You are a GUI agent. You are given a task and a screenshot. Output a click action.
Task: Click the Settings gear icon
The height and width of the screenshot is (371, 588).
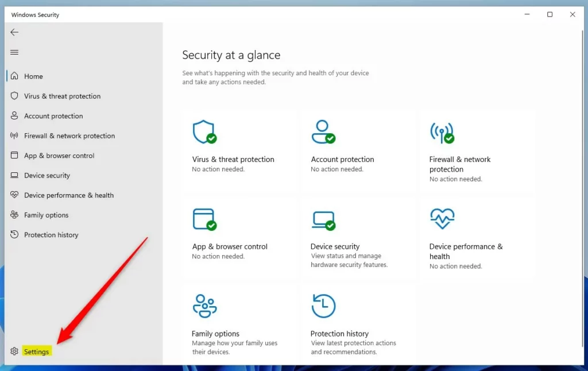14,351
